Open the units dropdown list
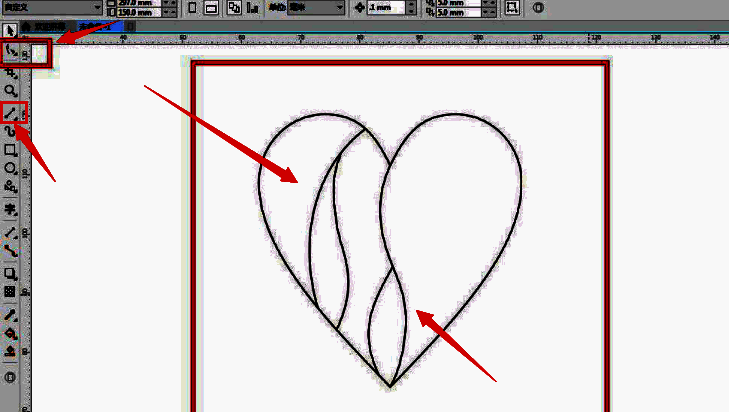Viewport: 729px width, 412px height. pos(340,8)
